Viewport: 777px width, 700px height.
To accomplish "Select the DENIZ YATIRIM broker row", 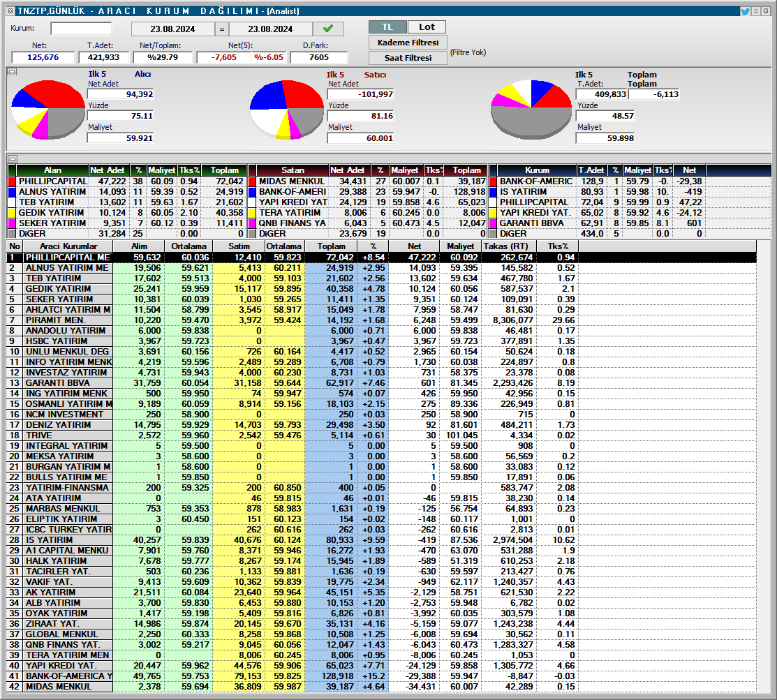I will coord(382,424).
